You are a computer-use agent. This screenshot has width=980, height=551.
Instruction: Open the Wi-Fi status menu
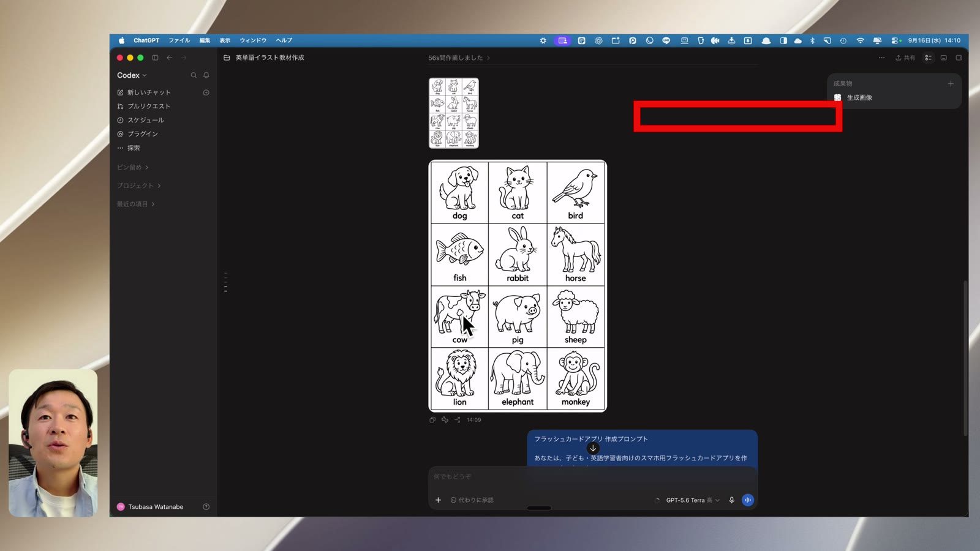[x=860, y=40]
